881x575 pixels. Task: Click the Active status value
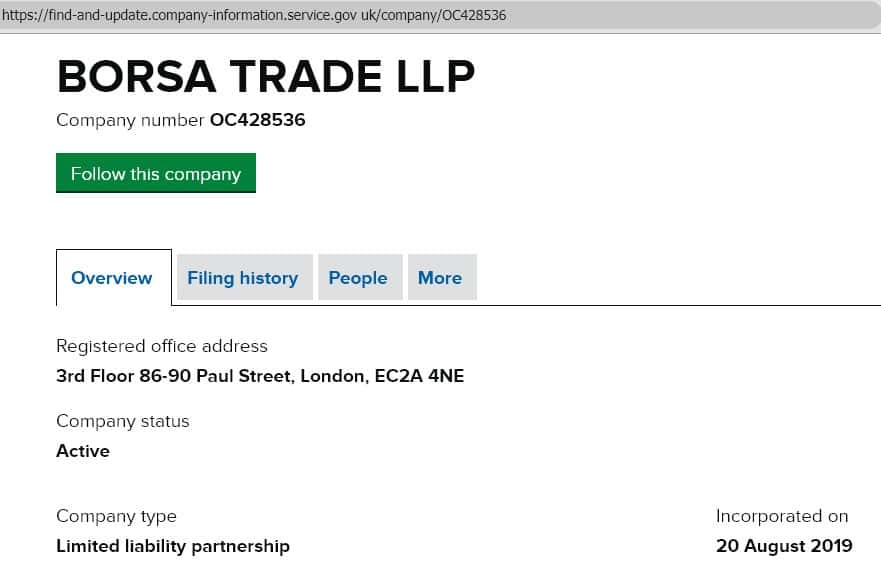pos(83,451)
